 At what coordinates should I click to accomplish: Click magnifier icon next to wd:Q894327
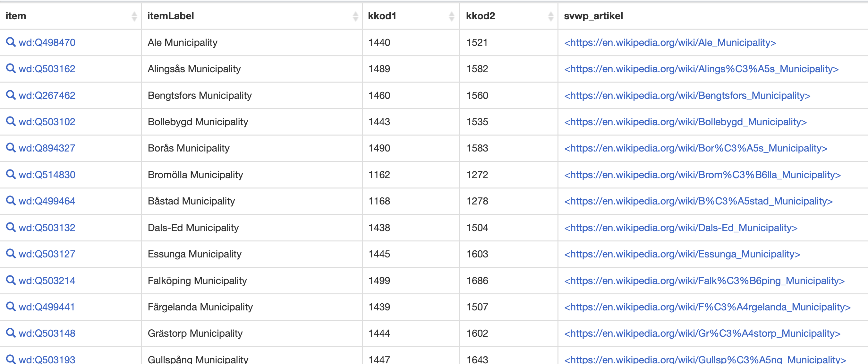click(x=11, y=148)
